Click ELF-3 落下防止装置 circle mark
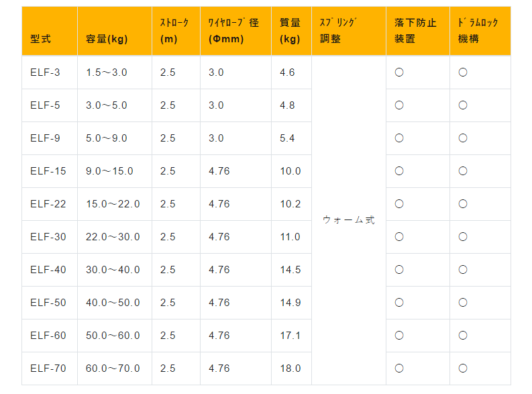The image size is (532, 394). (x=399, y=72)
